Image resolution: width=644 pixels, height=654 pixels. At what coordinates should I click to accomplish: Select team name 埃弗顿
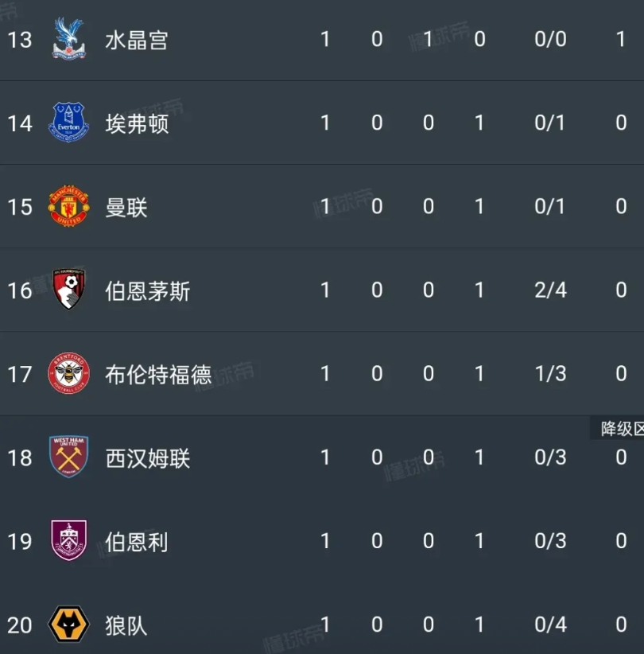pos(137,123)
